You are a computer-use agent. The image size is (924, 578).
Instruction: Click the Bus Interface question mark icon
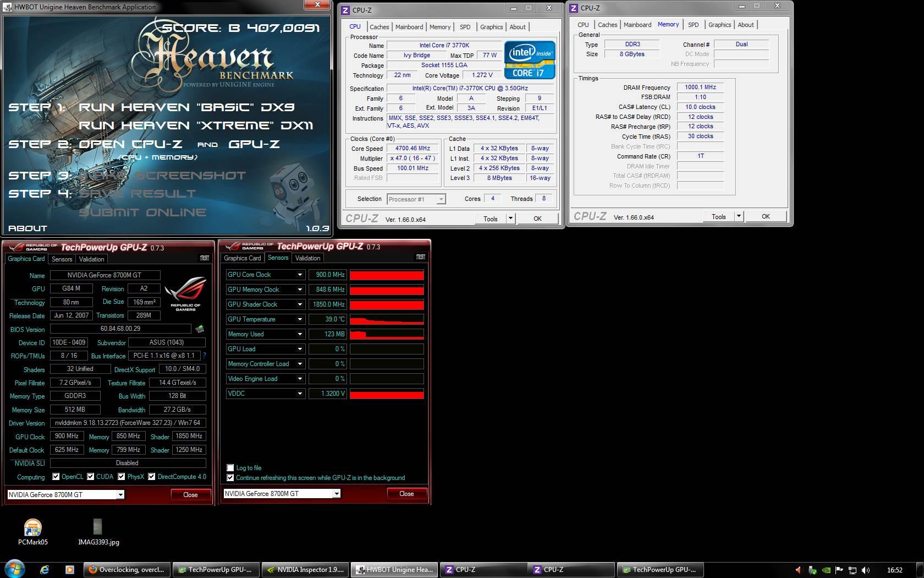[205, 356]
